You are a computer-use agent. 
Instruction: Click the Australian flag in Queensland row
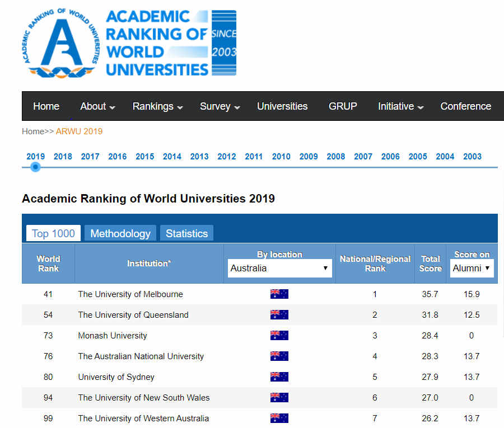(279, 314)
